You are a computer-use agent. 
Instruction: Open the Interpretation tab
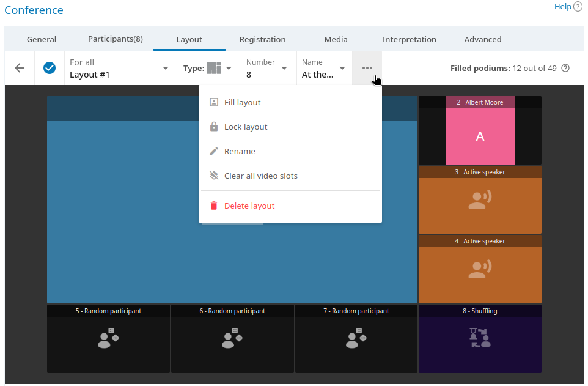[410, 39]
